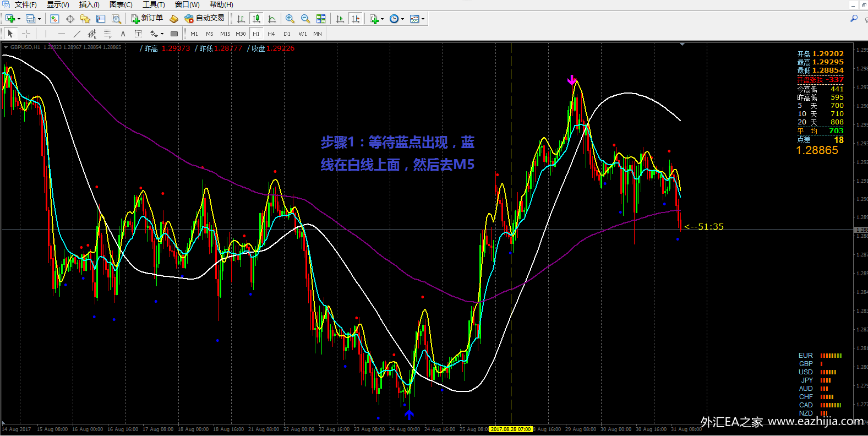Zoom out of the chart
The height and width of the screenshot is (436, 868).
[x=305, y=19]
